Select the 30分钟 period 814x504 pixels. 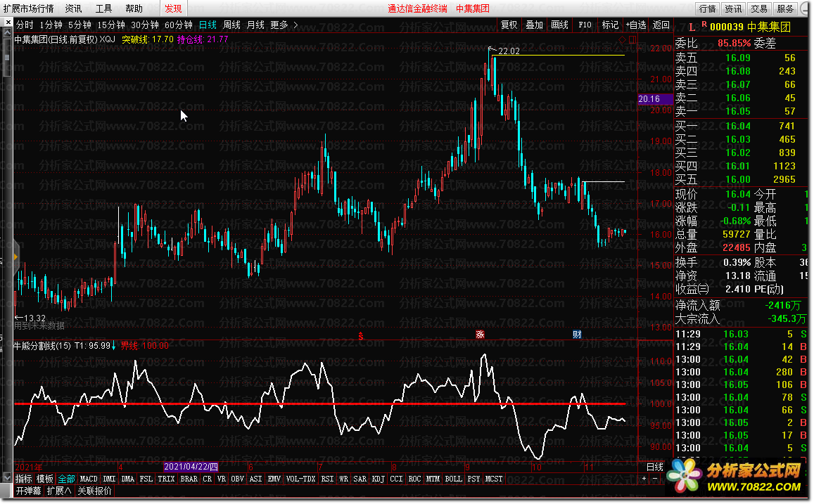click(145, 25)
